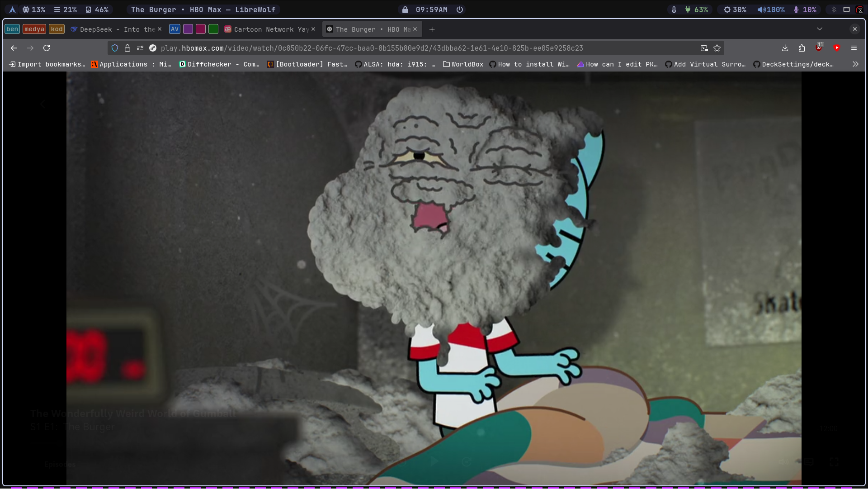Image resolution: width=868 pixels, height=489 pixels.
Task: Open the Extensions puzzle icon
Action: pyautogui.click(x=802, y=48)
